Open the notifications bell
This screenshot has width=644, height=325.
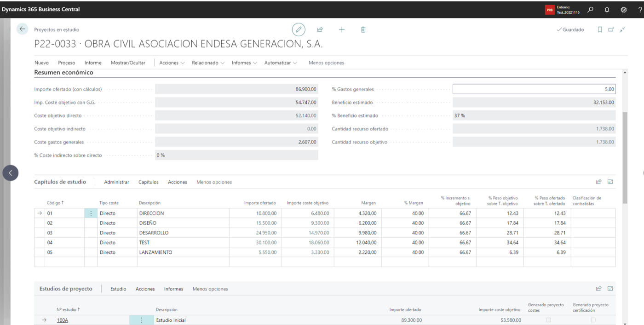pyautogui.click(x=607, y=9)
